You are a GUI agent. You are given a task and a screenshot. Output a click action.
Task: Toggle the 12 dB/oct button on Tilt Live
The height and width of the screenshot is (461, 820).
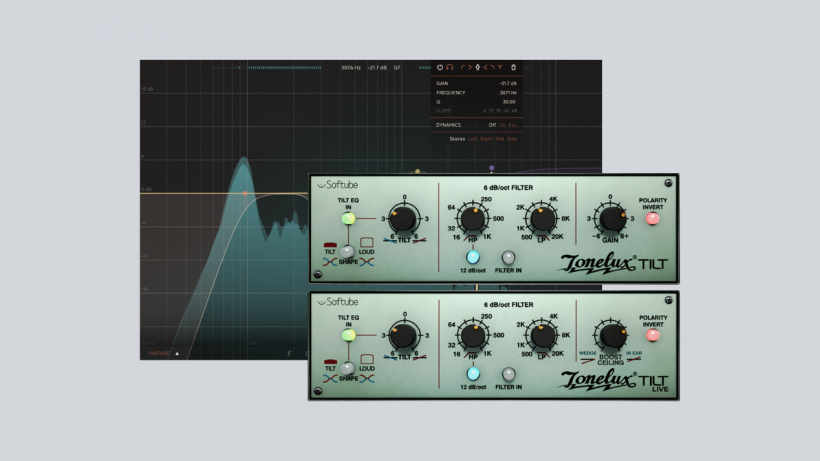(473, 374)
